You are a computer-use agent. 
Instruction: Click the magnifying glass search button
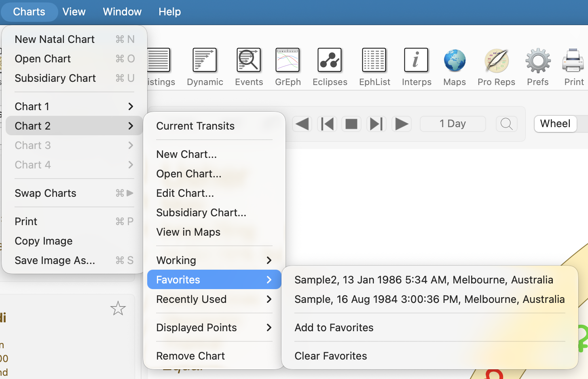(x=507, y=124)
